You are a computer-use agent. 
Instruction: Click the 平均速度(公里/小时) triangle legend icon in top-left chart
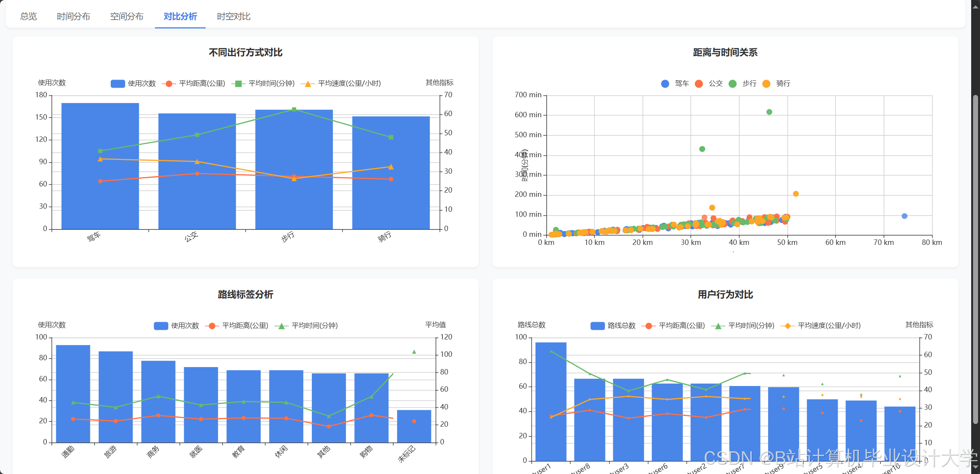pyautogui.click(x=308, y=83)
